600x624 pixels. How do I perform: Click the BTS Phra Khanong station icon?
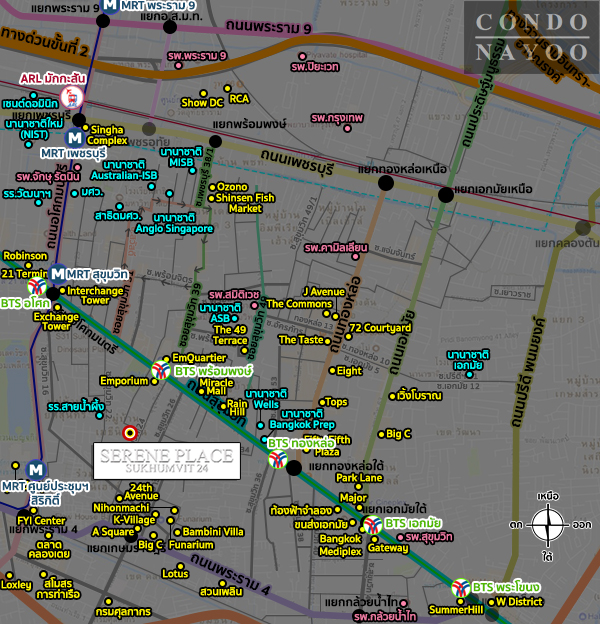[x=461, y=588]
